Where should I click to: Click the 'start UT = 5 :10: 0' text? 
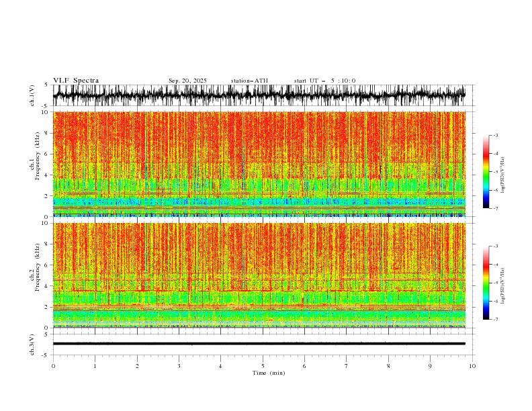[324, 81]
